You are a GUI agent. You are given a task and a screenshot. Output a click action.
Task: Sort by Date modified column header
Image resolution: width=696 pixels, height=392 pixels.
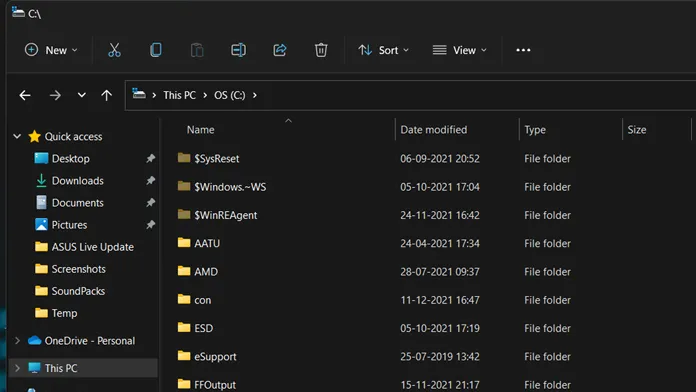[x=434, y=130]
